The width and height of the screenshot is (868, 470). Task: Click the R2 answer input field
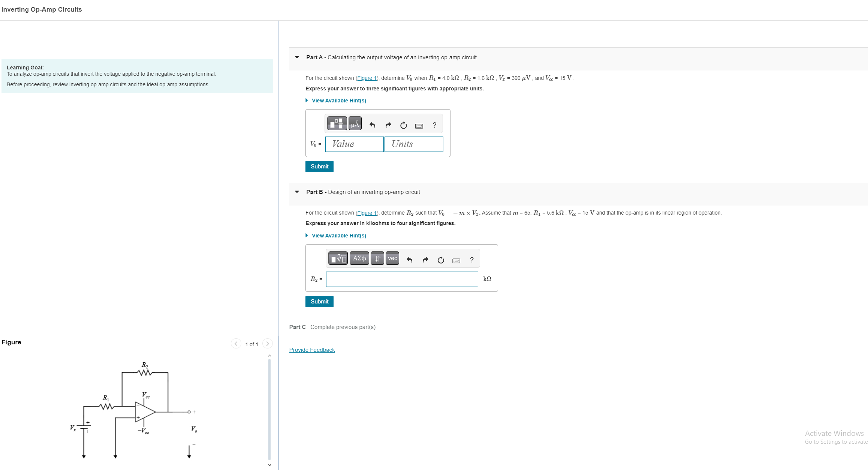pos(402,279)
